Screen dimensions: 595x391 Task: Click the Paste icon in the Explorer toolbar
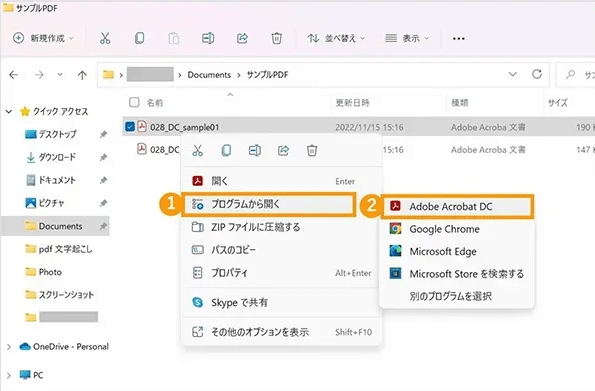(173, 38)
